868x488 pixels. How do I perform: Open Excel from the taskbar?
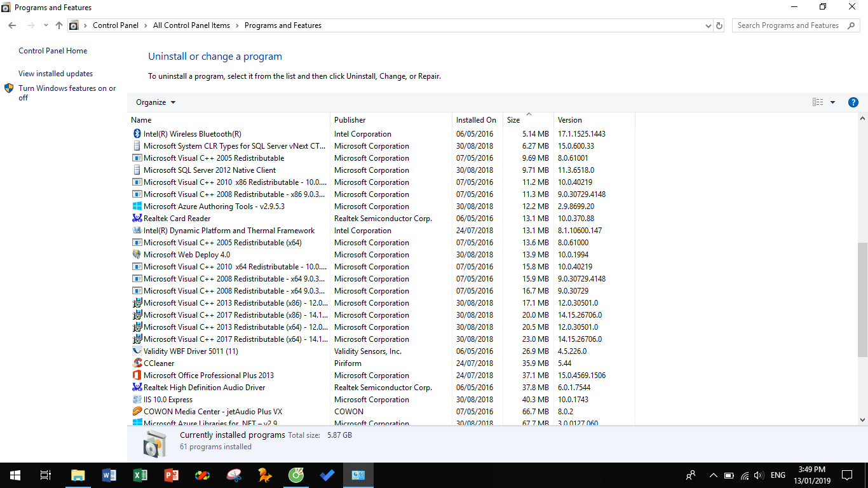tap(140, 475)
